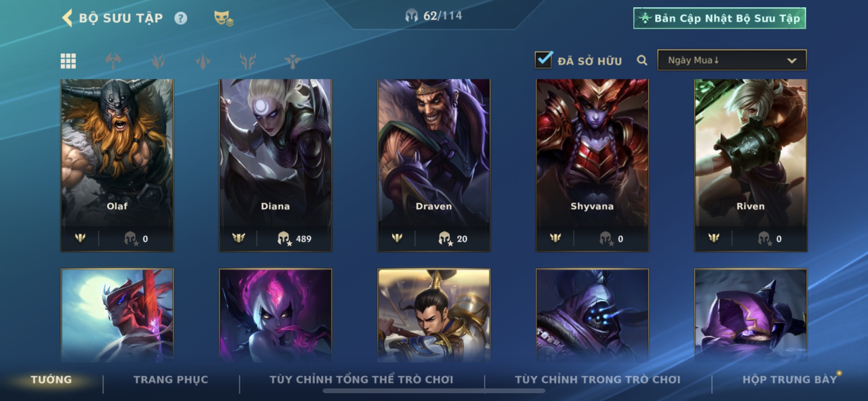Image resolution: width=868 pixels, height=401 pixels.
Task: Uncheck the Đã Sở Hữu checkbox
Action: click(544, 59)
